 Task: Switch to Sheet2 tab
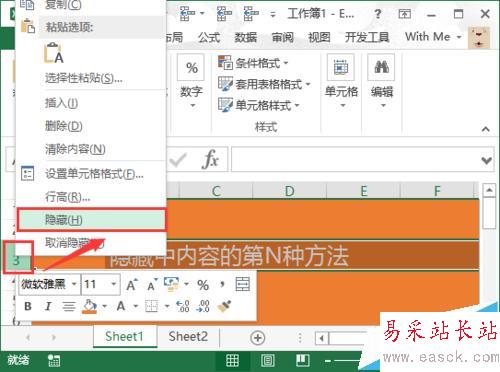[188, 337]
